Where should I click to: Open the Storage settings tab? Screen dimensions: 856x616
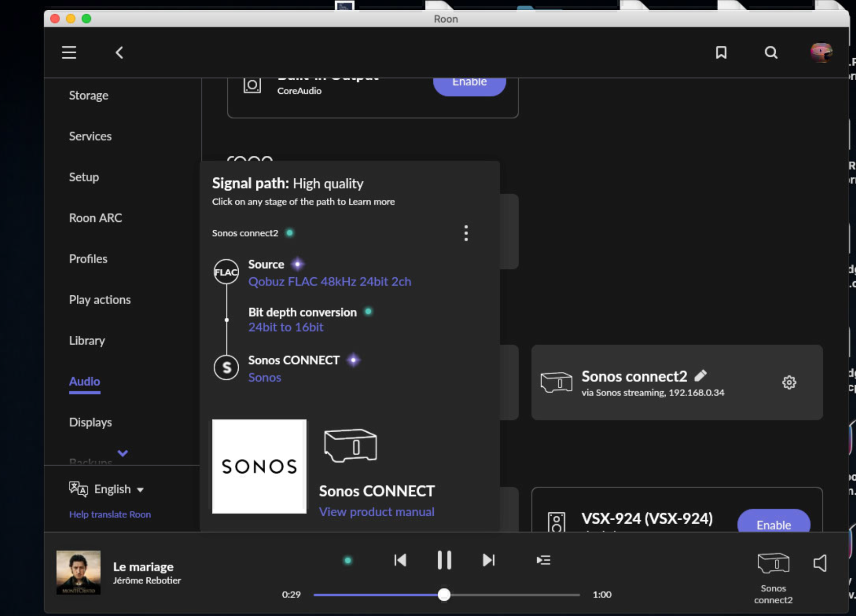(89, 95)
